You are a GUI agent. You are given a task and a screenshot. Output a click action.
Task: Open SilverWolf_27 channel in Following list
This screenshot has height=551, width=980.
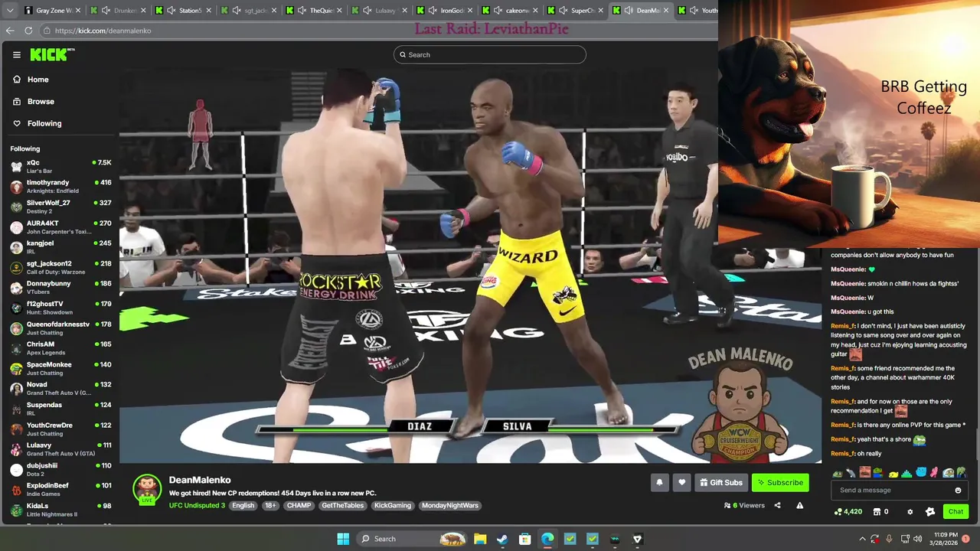(60, 207)
